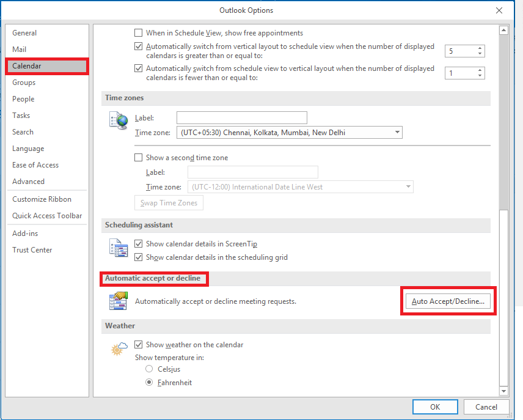Click the scroll down arrow
This screenshot has width=523, height=420.
(x=503, y=391)
